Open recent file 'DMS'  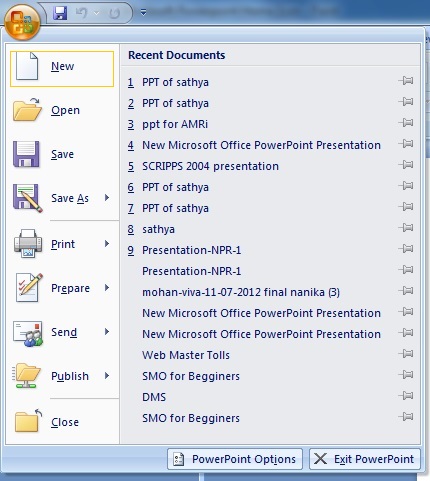(x=154, y=397)
